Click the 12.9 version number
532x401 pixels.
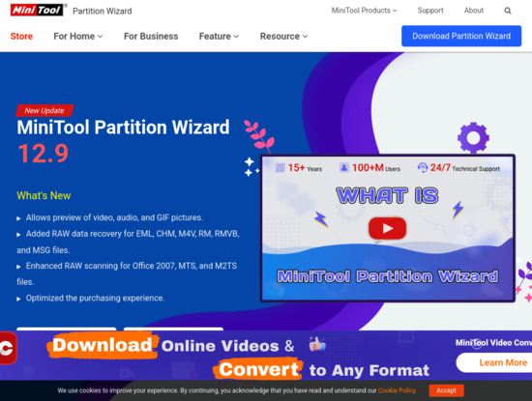(x=44, y=154)
